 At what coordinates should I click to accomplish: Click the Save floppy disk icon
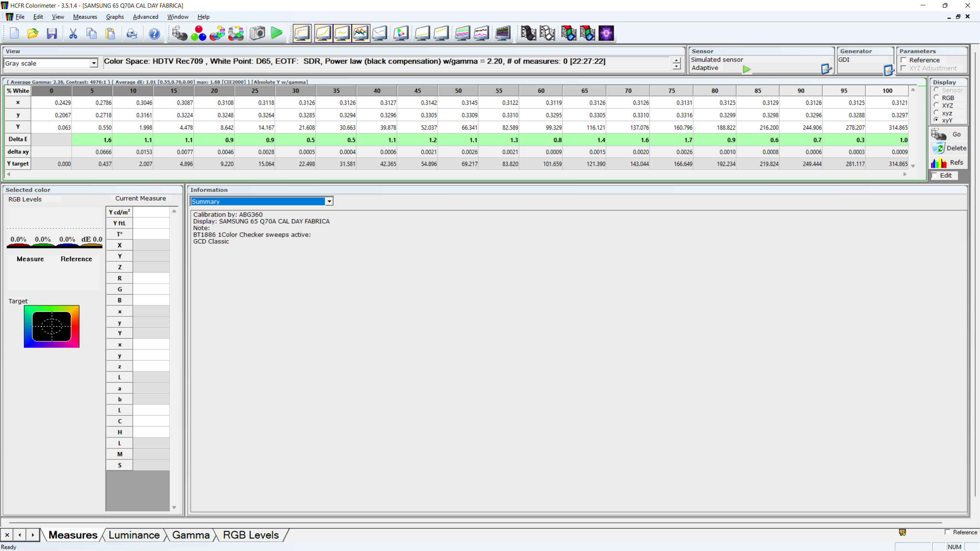point(52,33)
